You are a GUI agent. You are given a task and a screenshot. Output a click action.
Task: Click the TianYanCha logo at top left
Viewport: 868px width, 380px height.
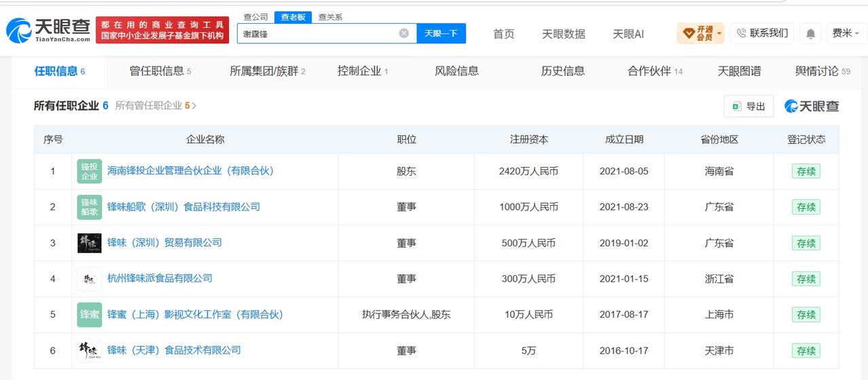click(x=48, y=30)
